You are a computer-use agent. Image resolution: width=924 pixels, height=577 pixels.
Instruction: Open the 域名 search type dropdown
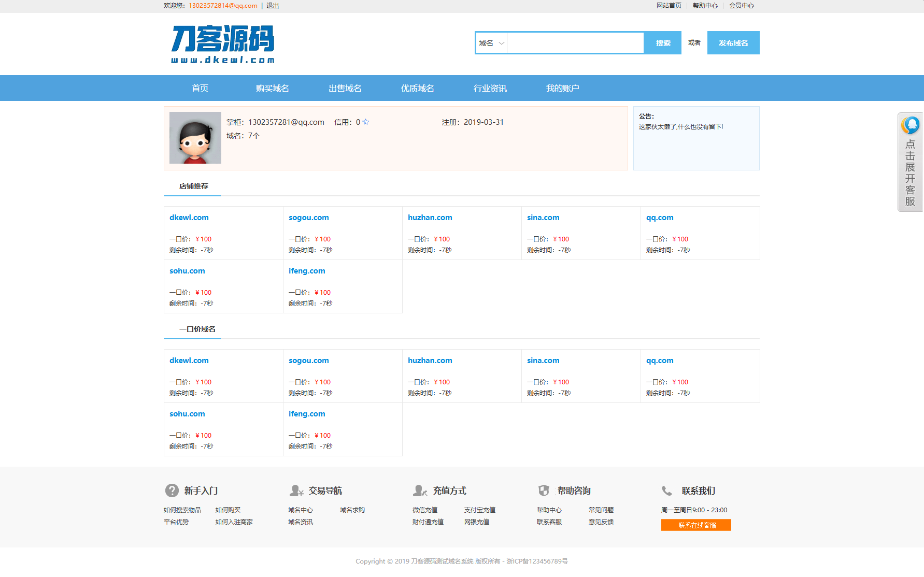pos(490,43)
